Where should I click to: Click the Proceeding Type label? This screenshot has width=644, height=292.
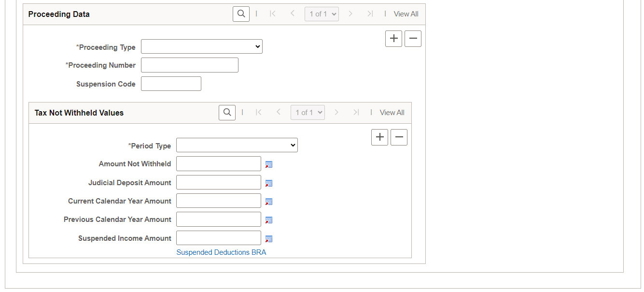click(x=106, y=47)
